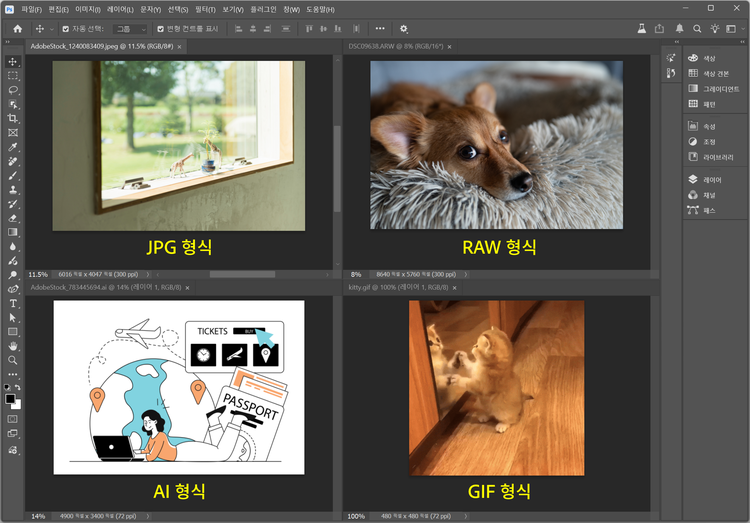Toggle Quick Mask mode
The width and height of the screenshot is (750, 523).
pyautogui.click(x=12, y=419)
